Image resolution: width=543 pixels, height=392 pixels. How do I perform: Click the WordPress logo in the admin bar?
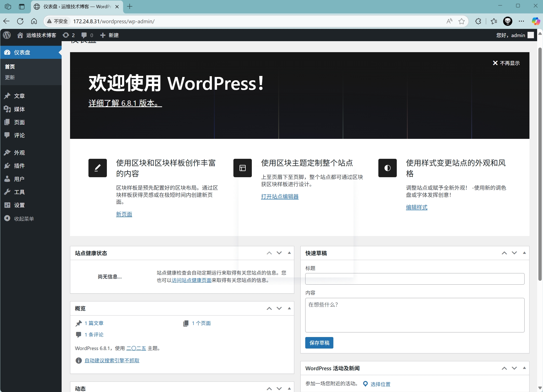[7, 35]
